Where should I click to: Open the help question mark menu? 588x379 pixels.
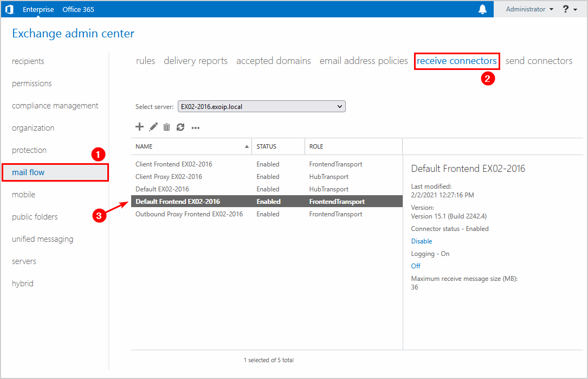click(569, 9)
